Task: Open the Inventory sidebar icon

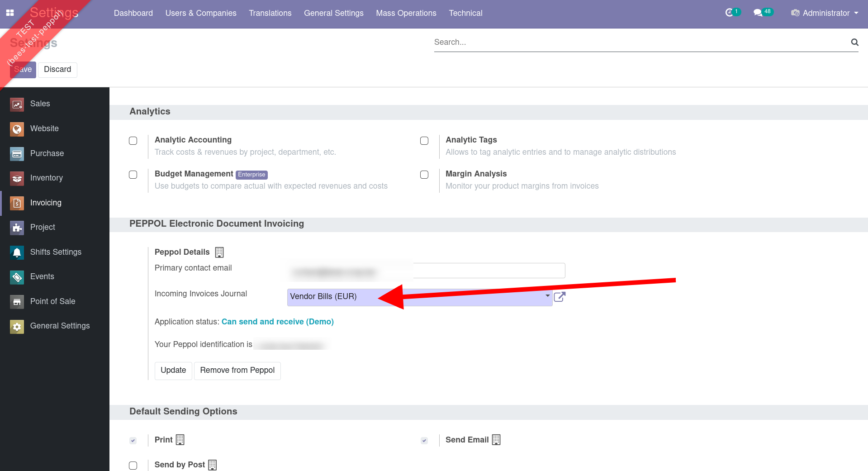Action: pos(17,178)
